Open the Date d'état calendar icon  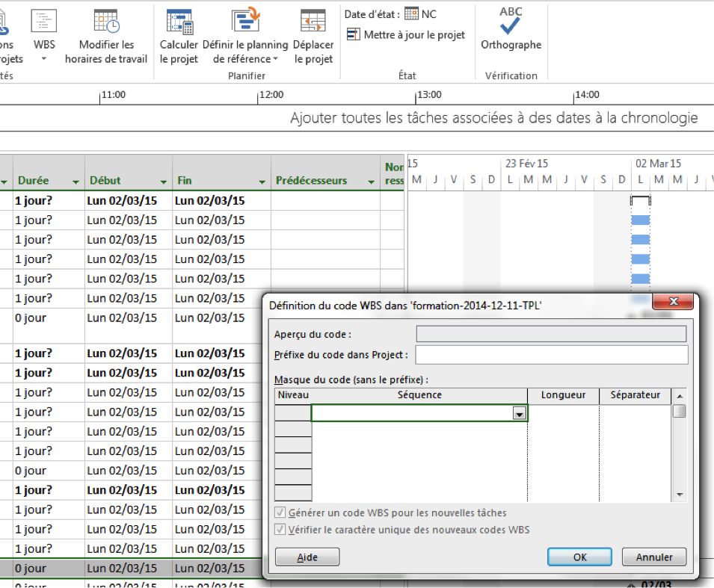point(411,13)
